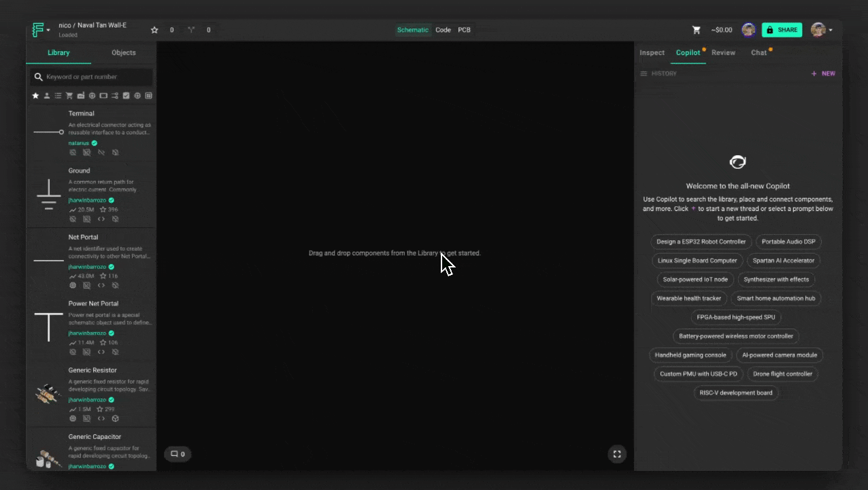The height and width of the screenshot is (490, 868).
Task: Select the Generic Capacitor component
Action: tap(95, 437)
